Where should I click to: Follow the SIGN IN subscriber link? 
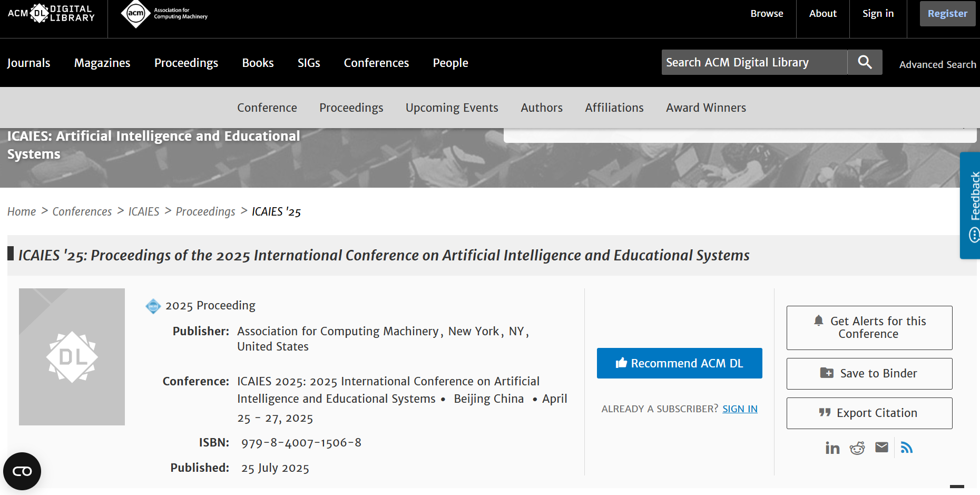[740, 409]
